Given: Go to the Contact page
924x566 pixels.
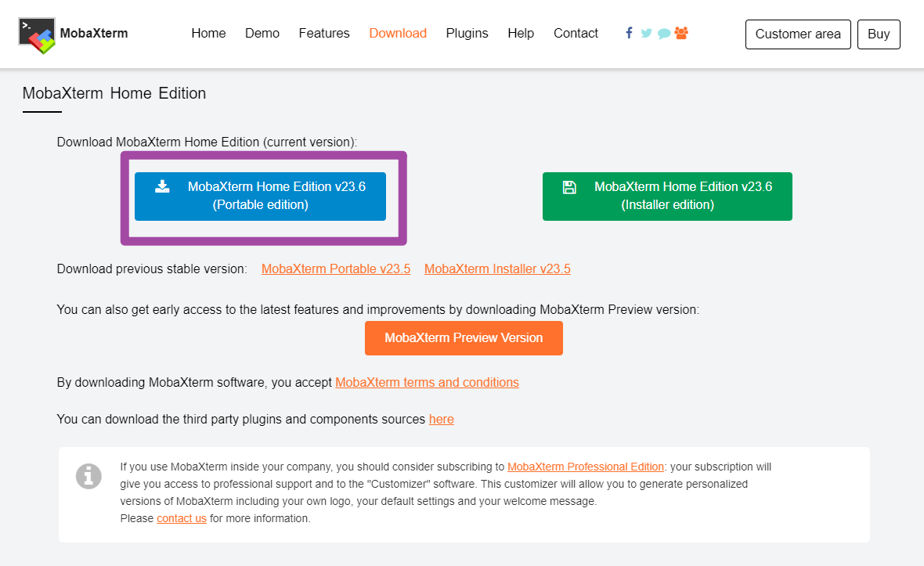Looking at the screenshot, I should [x=576, y=34].
